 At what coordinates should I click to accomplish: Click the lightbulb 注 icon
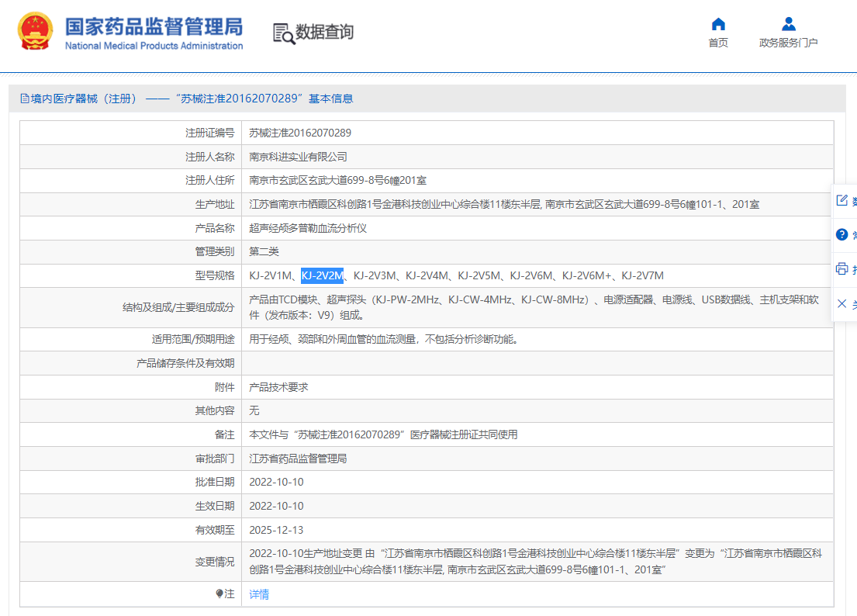point(219,594)
